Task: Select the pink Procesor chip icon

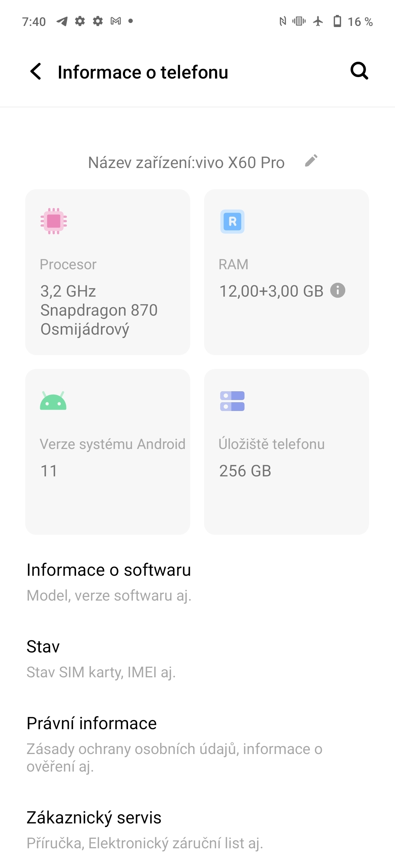Action: coord(53,221)
